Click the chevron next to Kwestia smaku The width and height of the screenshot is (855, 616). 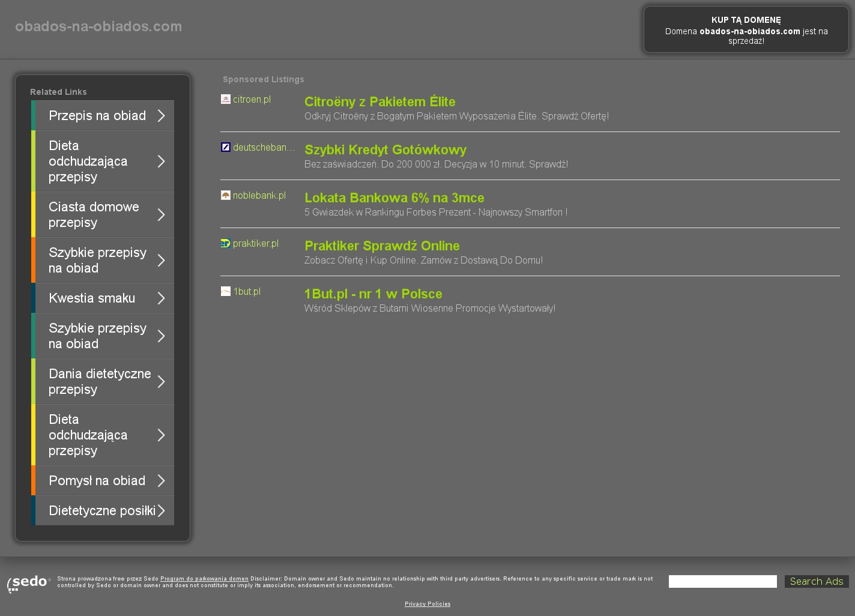161,298
